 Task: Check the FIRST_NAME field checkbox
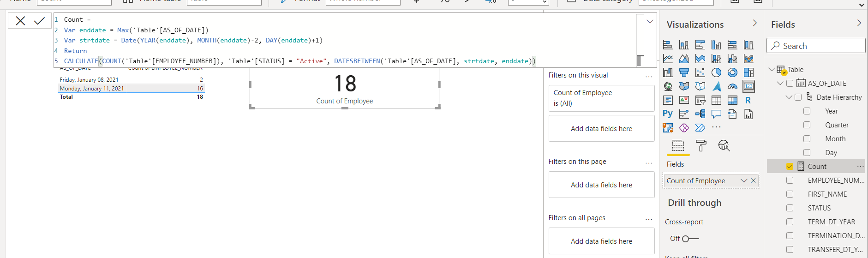[x=790, y=194]
